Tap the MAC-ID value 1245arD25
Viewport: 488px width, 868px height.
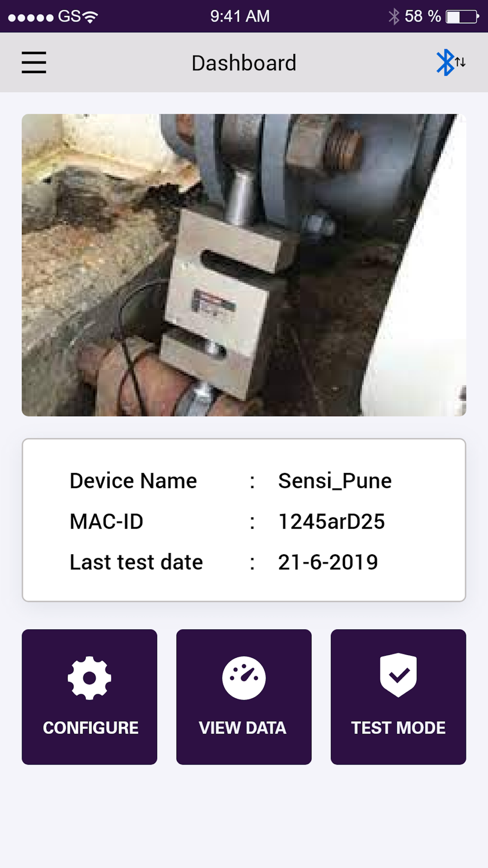coord(331,521)
